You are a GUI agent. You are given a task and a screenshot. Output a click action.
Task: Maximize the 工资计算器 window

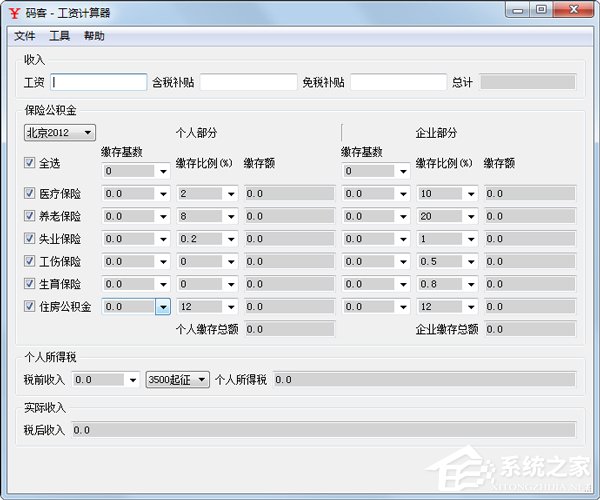(x=541, y=10)
